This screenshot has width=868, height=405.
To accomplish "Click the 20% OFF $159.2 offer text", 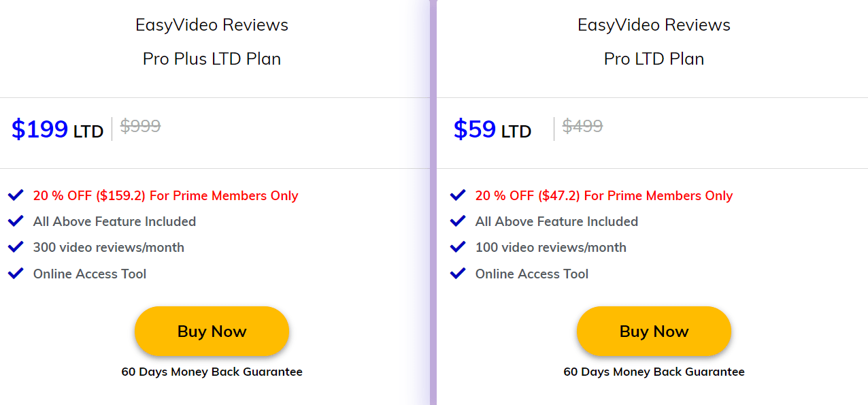I will pyautogui.click(x=165, y=195).
